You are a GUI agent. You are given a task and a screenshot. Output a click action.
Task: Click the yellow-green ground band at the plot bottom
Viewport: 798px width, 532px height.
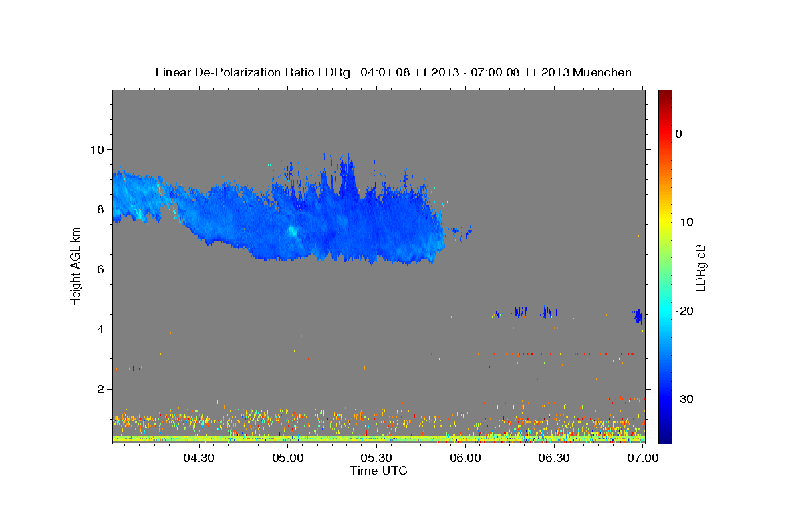(378, 439)
